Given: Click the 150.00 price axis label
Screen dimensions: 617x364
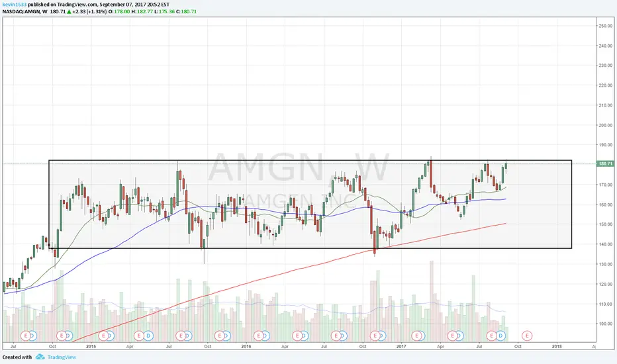Looking at the screenshot, I should pyautogui.click(x=605, y=224).
